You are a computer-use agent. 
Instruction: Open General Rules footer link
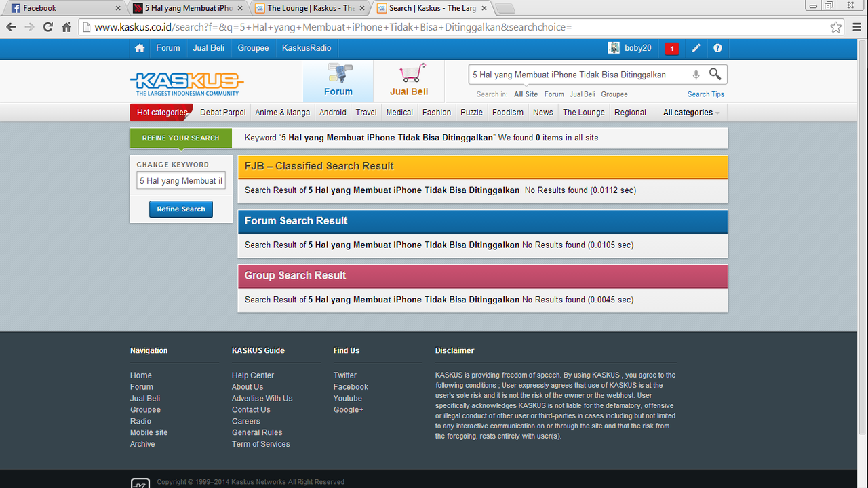257,432
